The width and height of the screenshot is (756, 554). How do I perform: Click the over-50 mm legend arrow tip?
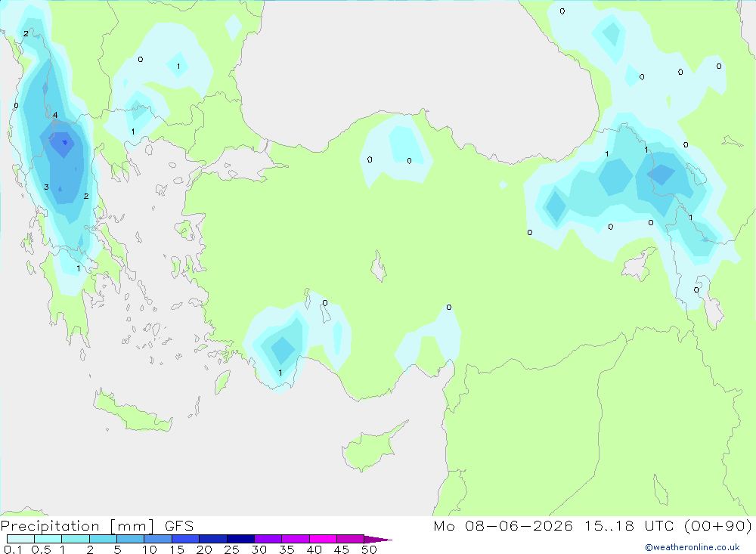(378, 539)
